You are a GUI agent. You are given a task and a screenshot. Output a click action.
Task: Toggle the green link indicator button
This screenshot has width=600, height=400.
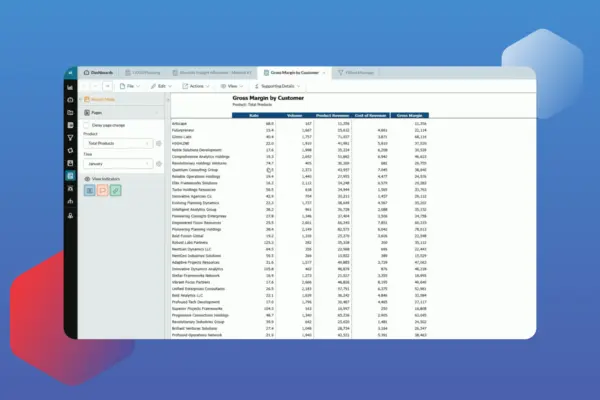coord(116,190)
